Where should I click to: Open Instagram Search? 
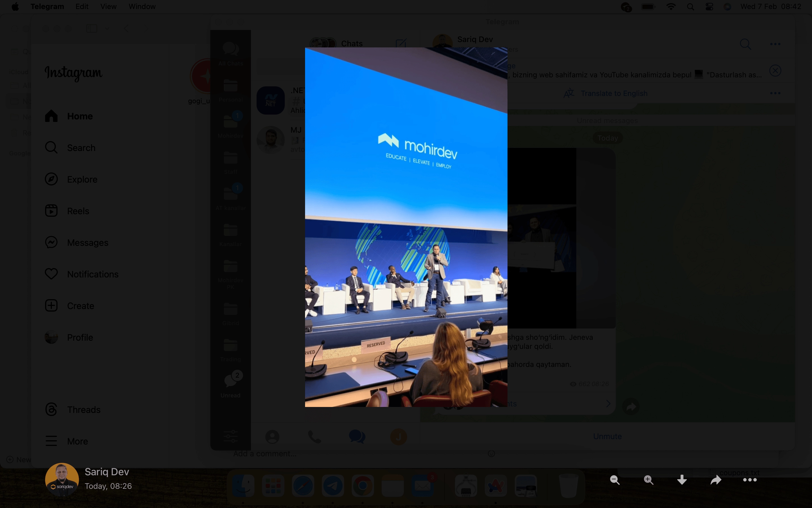70,148
